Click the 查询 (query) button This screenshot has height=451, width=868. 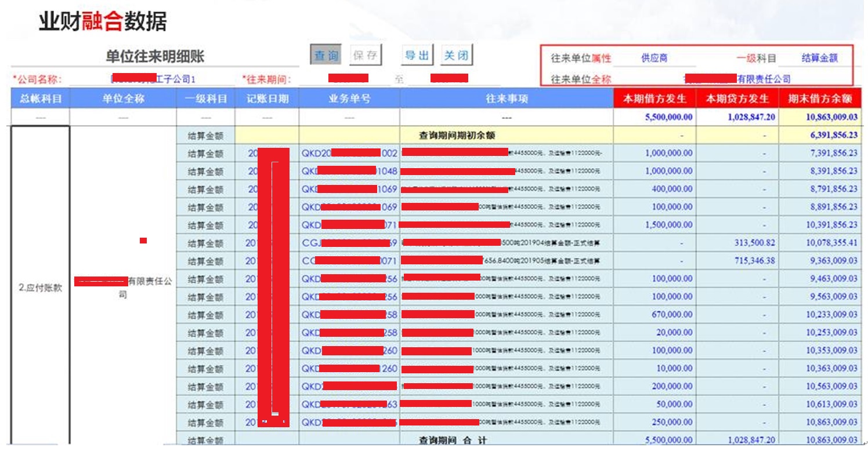click(x=326, y=56)
